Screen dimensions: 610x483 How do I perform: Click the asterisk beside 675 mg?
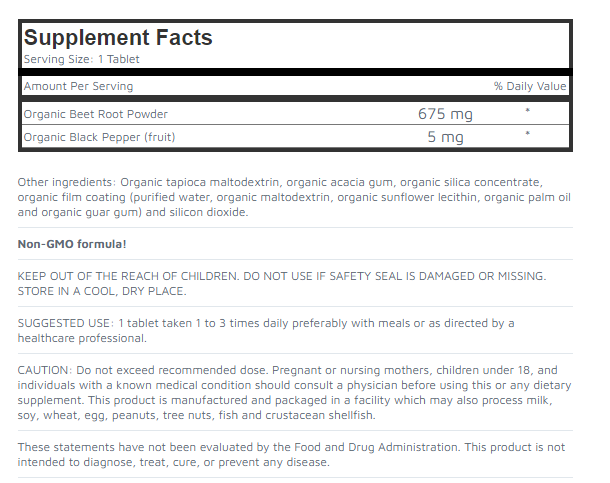coord(528,110)
